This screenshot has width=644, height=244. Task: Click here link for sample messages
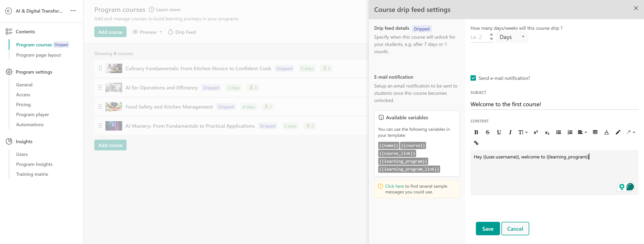point(394,186)
